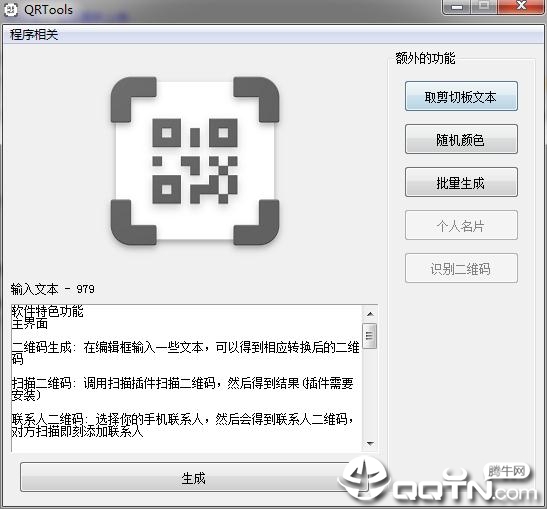Click the 软件特色功能 text line
The width and height of the screenshot is (547, 509).
(x=47, y=311)
